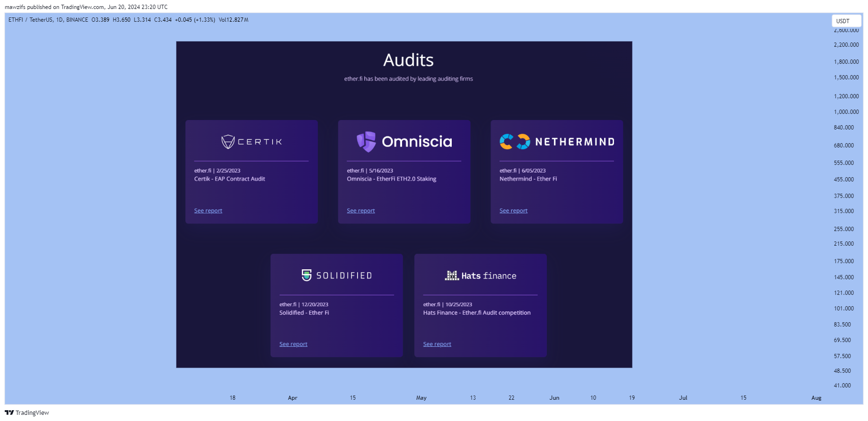The width and height of the screenshot is (868, 421).
Task: Click the 41.000 price axis label
Action: point(842,386)
